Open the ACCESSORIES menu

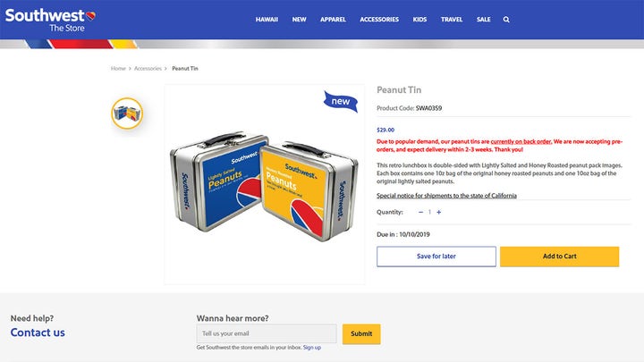point(379,20)
